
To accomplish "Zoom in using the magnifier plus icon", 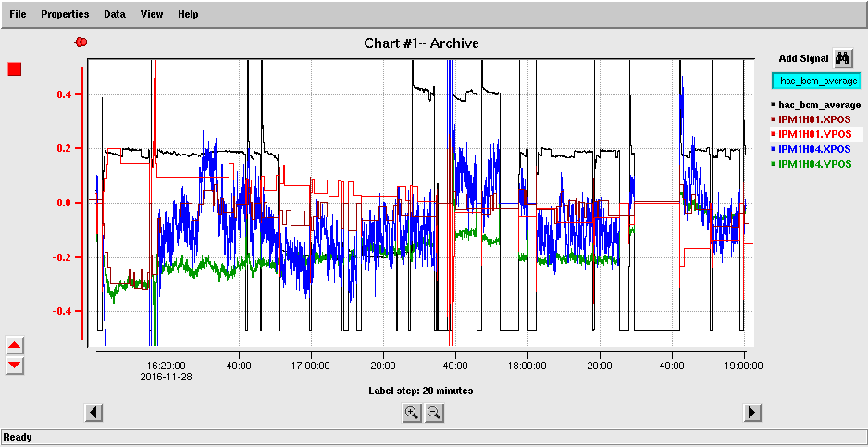I will click(x=411, y=412).
